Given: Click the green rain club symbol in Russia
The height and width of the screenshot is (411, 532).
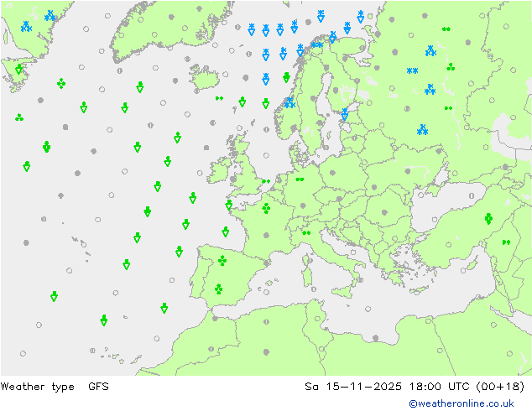Looking at the screenshot, I should tap(451, 67).
